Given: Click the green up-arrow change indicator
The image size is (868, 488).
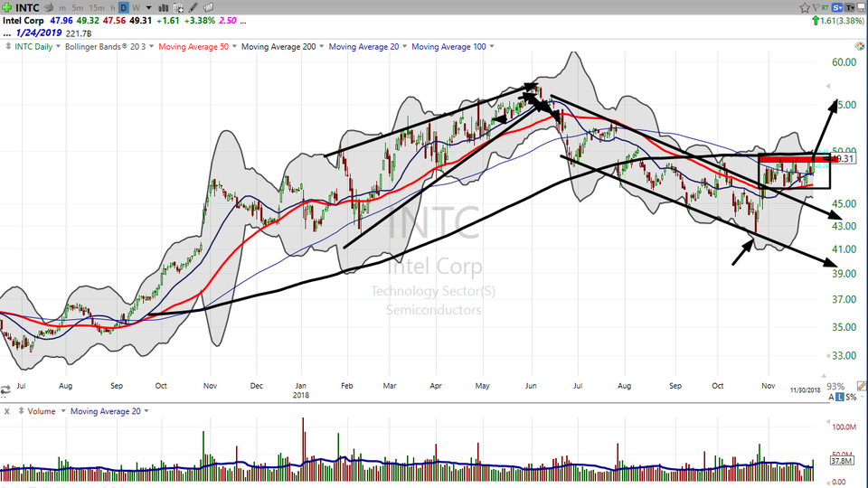Looking at the screenshot, I should pos(815,21).
